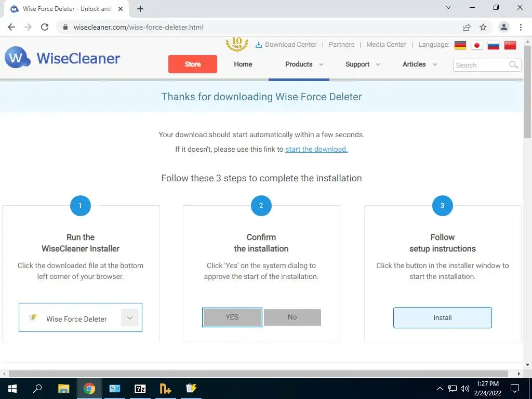Click the horizontal scrollbar thumb
This screenshot has width=532, height=399.
(x=258, y=374)
